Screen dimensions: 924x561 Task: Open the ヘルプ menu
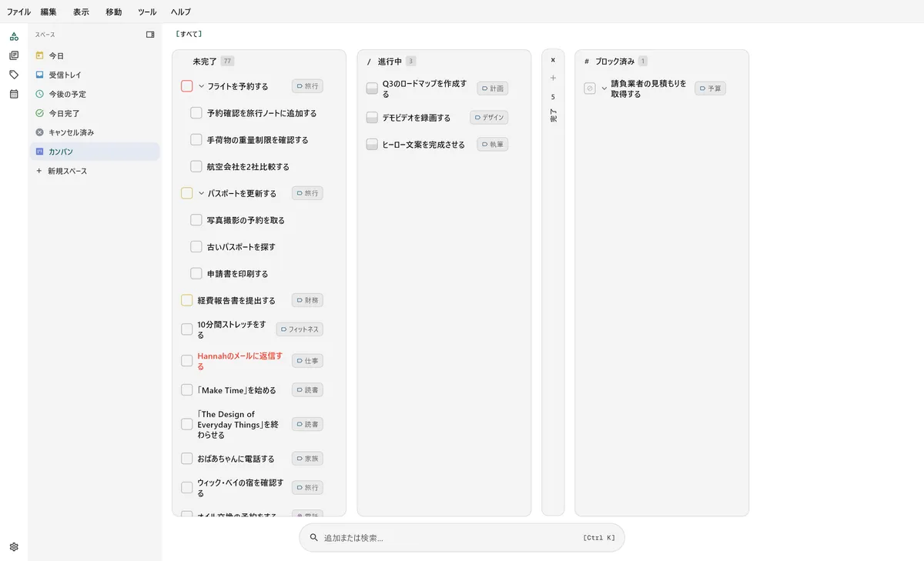click(x=181, y=12)
